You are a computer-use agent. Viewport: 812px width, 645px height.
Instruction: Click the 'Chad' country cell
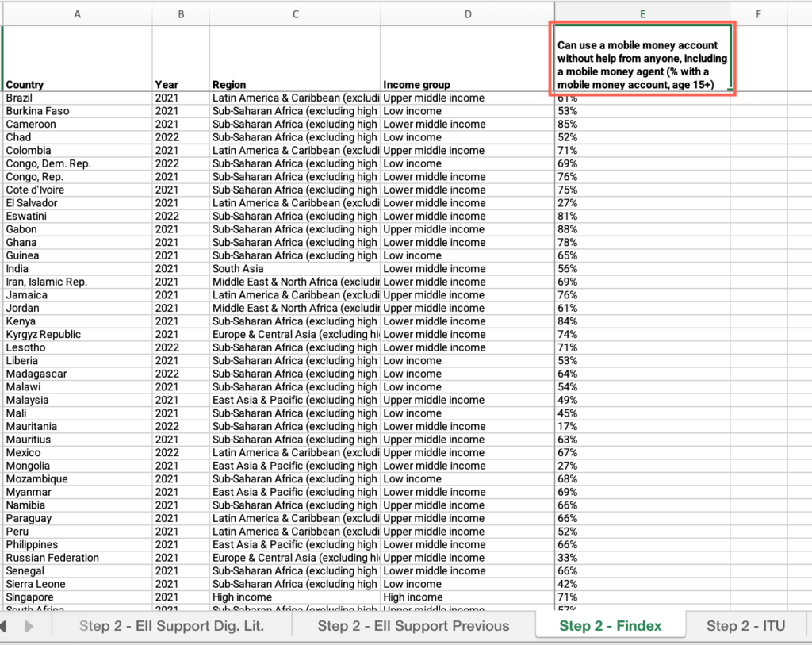[x=77, y=137]
